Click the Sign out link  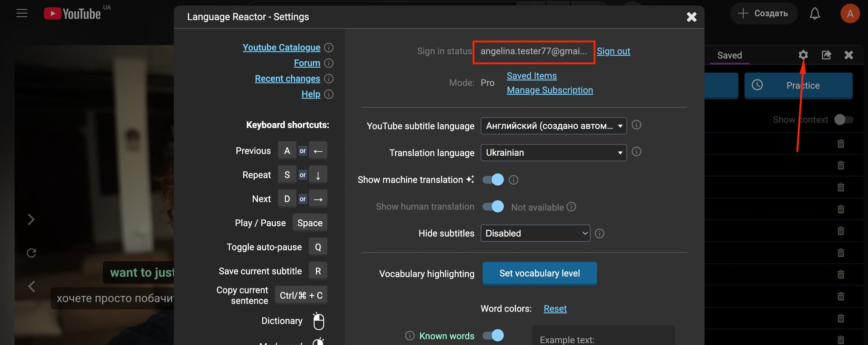613,51
